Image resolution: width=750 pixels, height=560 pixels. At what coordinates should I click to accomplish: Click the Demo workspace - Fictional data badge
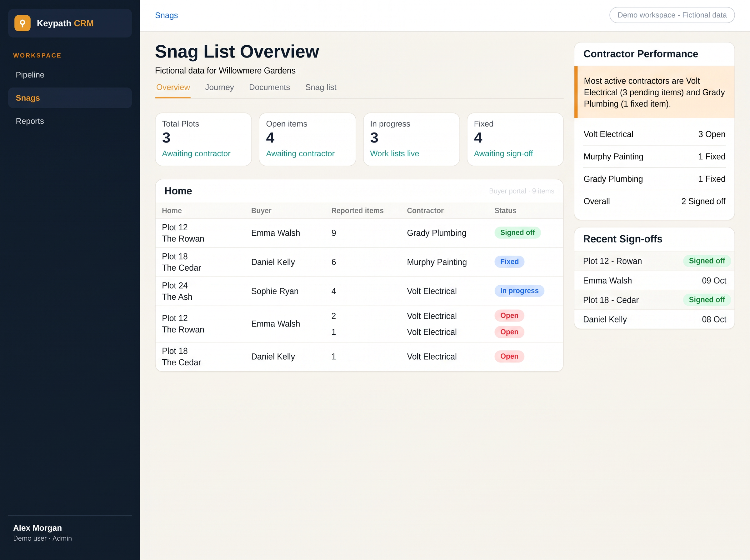pos(672,15)
